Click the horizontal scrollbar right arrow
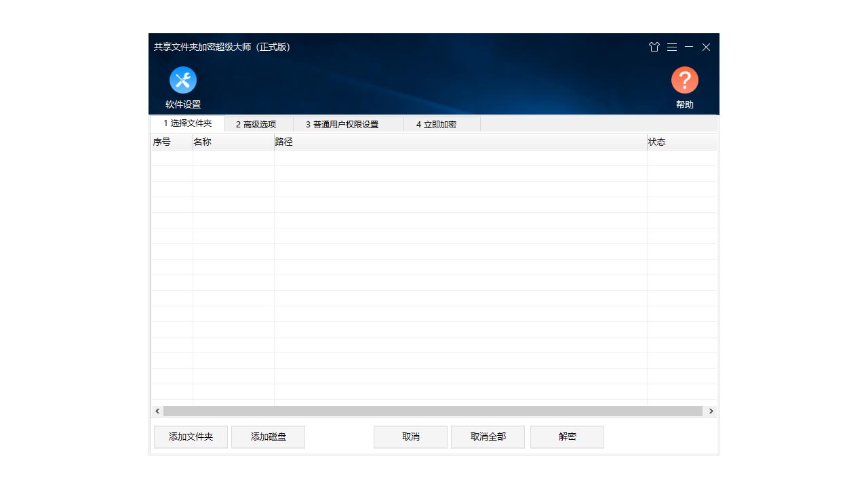868x488 pixels. [x=711, y=411]
